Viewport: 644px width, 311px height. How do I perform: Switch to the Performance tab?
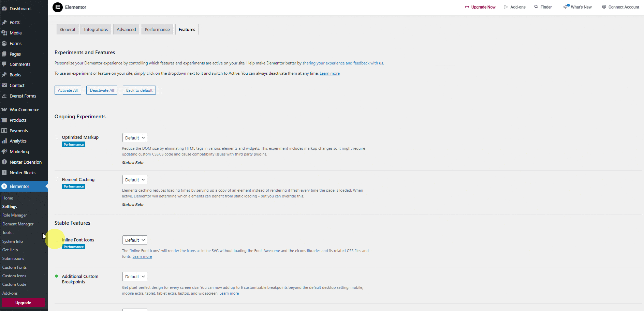(157, 30)
